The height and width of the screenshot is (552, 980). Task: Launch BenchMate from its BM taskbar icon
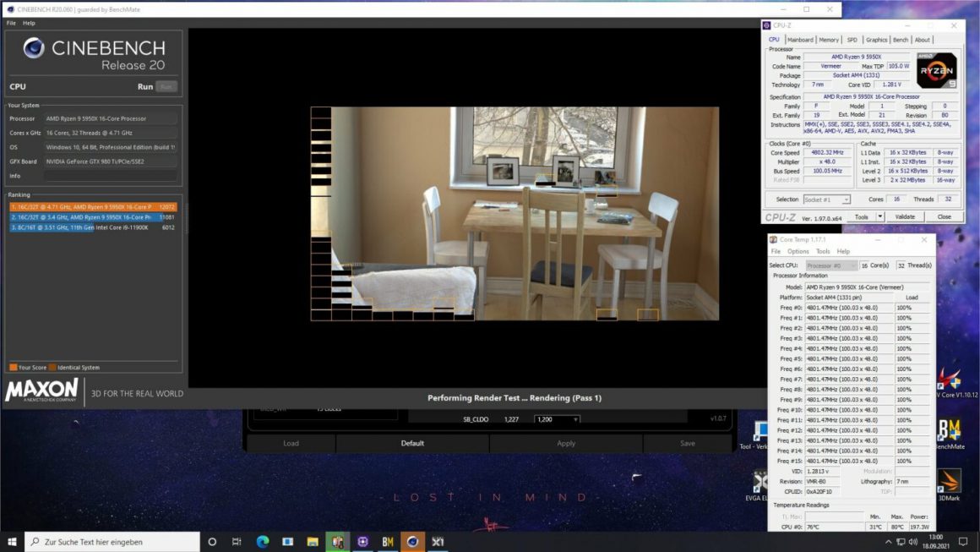tap(387, 541)
